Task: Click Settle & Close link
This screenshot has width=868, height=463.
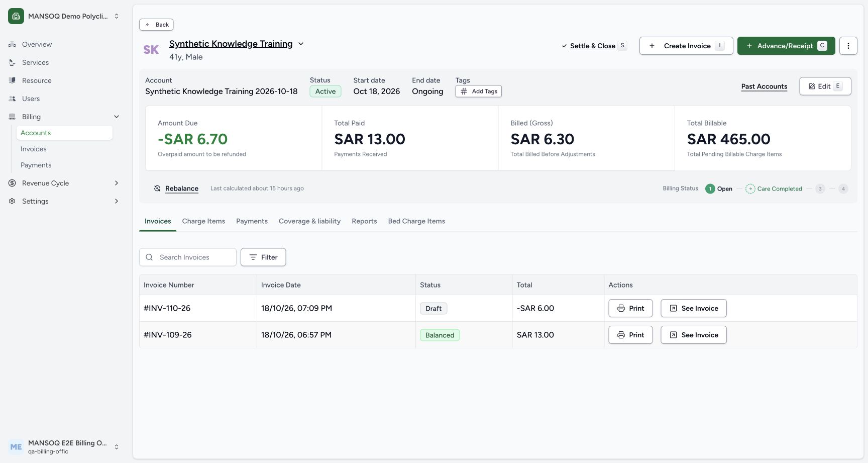Action: [x=593, y=46]
